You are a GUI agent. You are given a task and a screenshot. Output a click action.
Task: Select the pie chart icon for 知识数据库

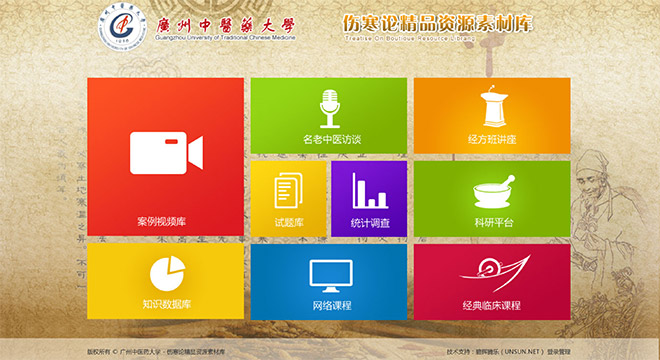click(x=167, y=273)
